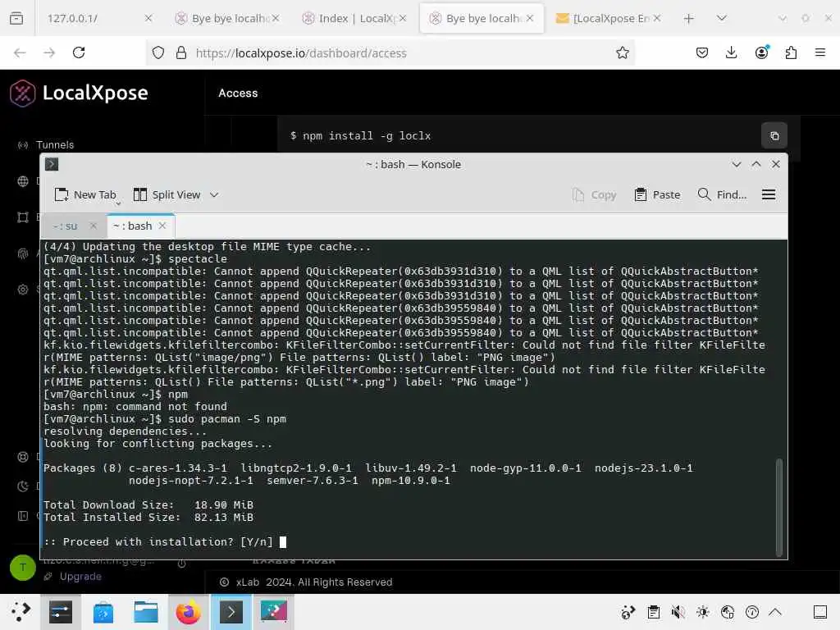Screen dimensions: 840x630
Task: Click the gear settings icon in LocalXpose sidebar
Action: (x=23, y=290)
